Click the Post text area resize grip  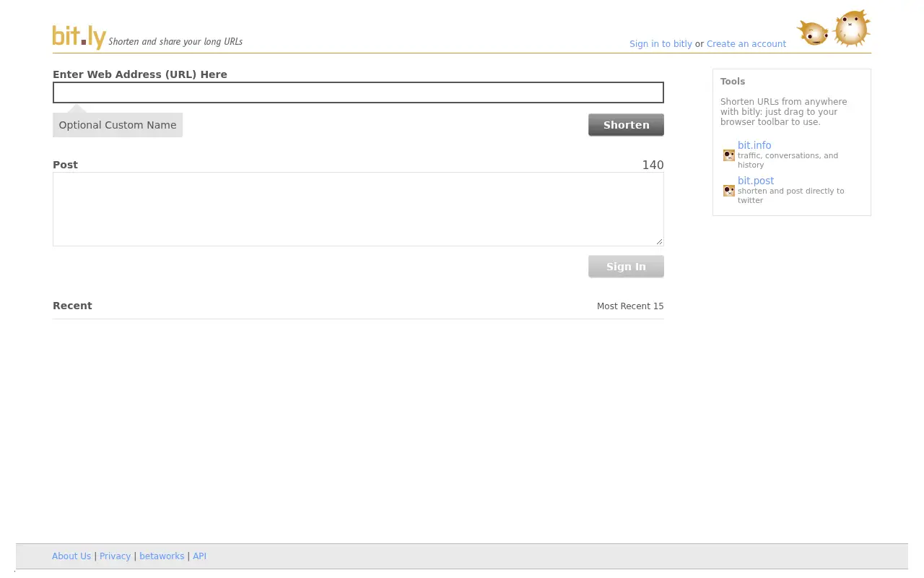pos(660,242)
